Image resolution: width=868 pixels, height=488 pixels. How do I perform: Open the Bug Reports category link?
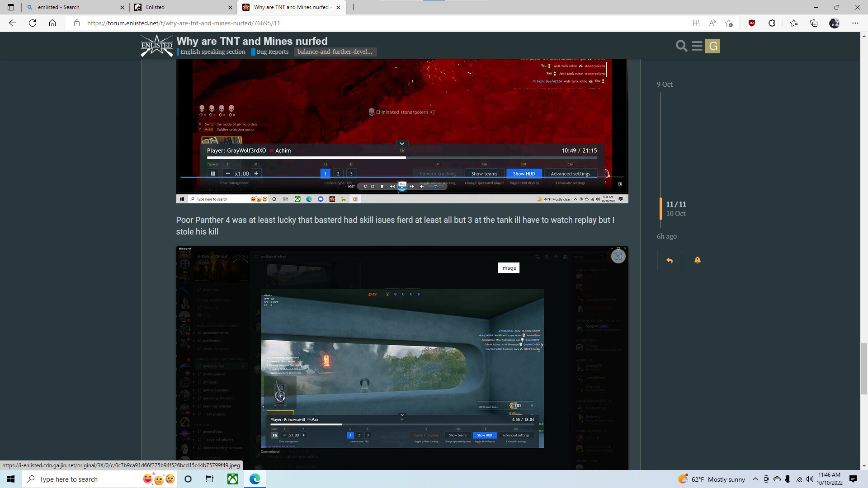point(272,52)
